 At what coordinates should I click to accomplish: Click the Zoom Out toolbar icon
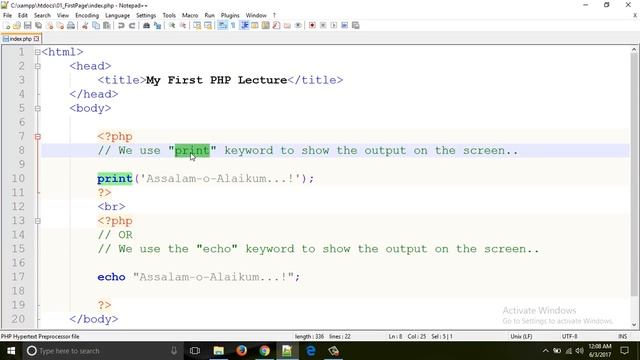coord(183,25)
